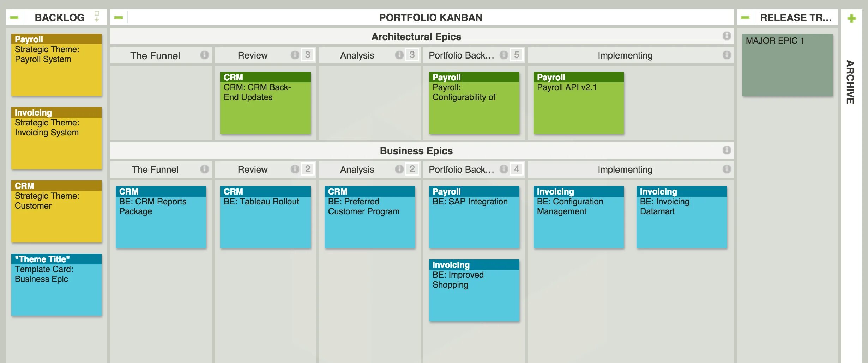This screenshot has height=363, width=868.
Task: Show info for Business Implementing column
Action: tap(727, 169)
